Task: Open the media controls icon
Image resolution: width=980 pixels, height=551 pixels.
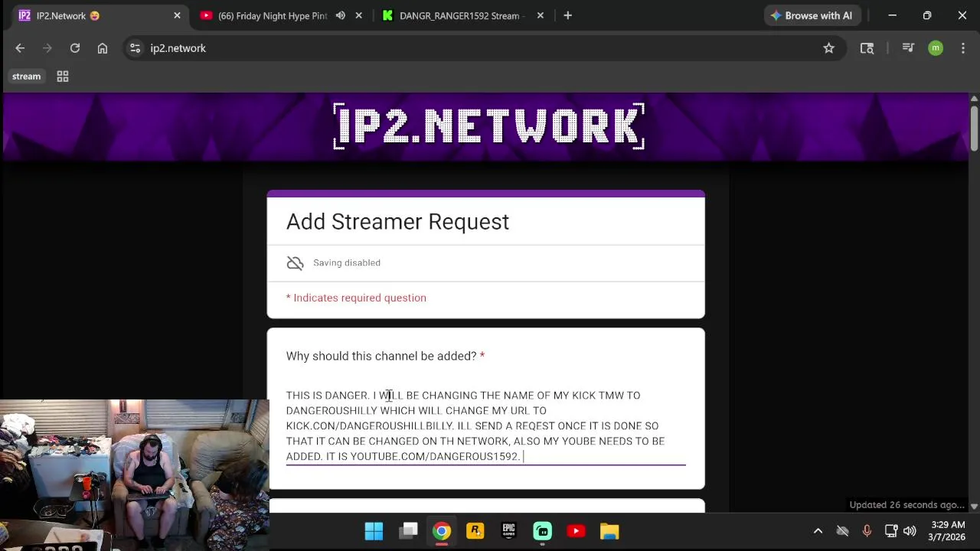Action: [x=908, y=48]
